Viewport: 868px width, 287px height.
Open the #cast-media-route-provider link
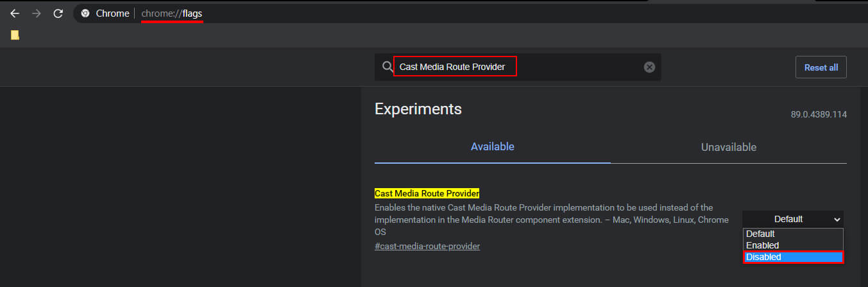pos(427,246)
